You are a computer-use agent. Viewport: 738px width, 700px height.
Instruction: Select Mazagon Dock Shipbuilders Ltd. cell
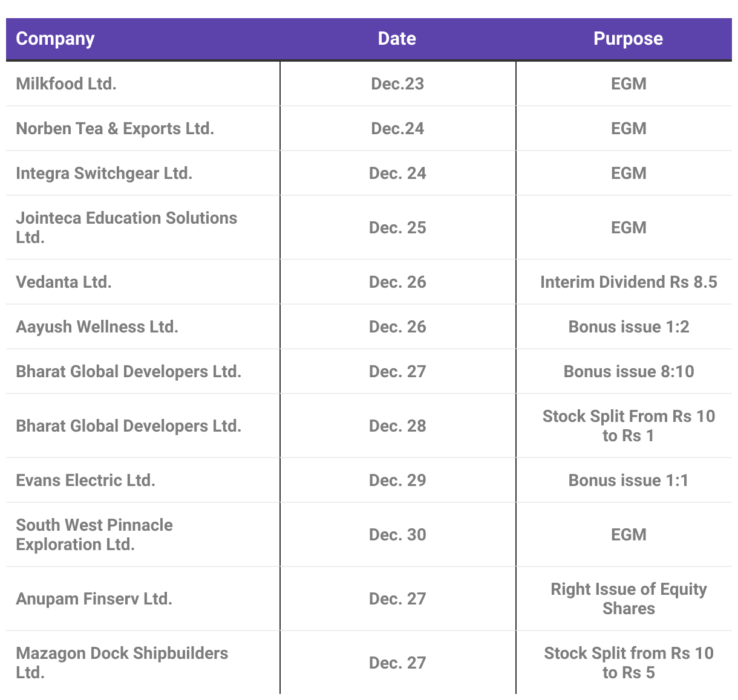click(122, 663)
